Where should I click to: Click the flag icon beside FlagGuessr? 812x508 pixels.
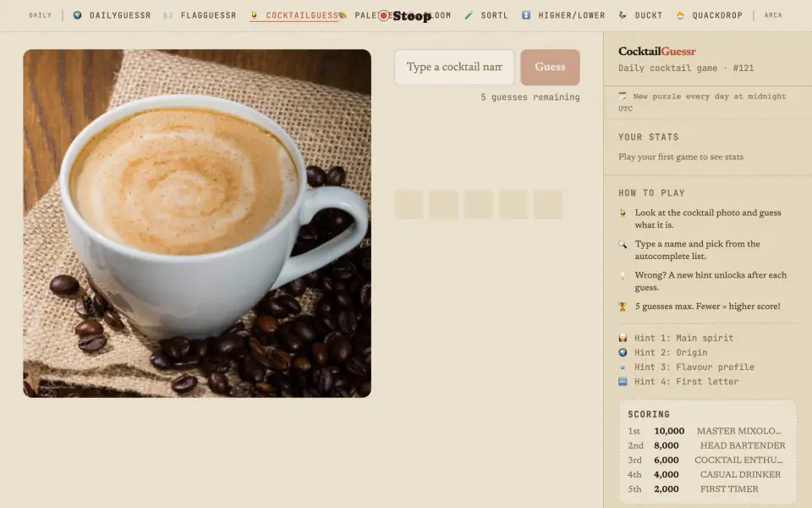[167, 15]
